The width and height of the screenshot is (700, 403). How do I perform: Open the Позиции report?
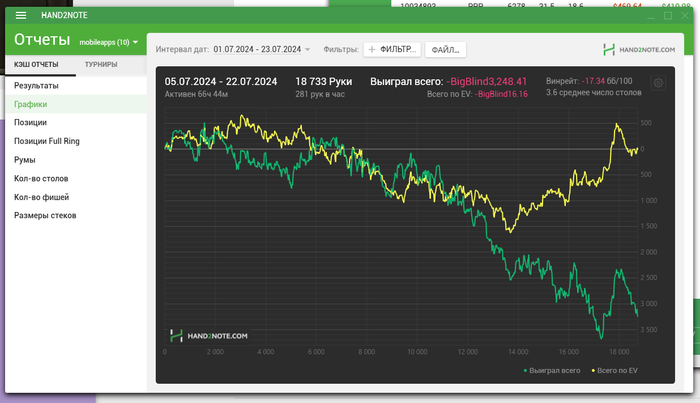click(x=76, y=122)
